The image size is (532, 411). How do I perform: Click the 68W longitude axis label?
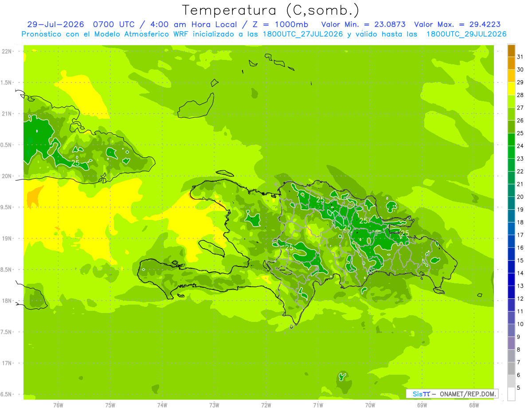[x=473, y=405]
